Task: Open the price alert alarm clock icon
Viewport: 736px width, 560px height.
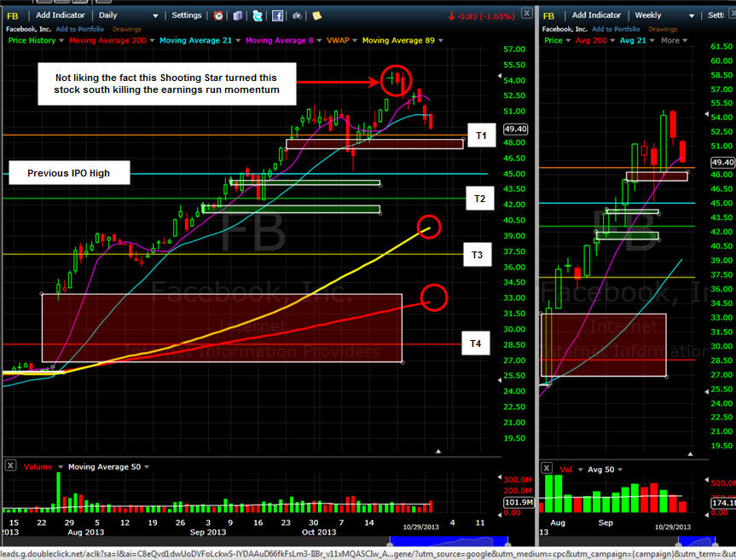Action: point(218,16)
